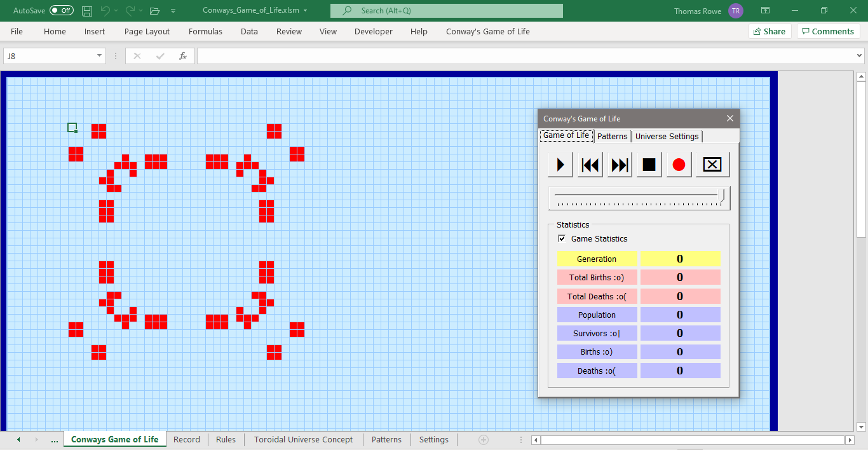868x450 pixels.
Task: Click the Share button
Action: click(770, 31)
